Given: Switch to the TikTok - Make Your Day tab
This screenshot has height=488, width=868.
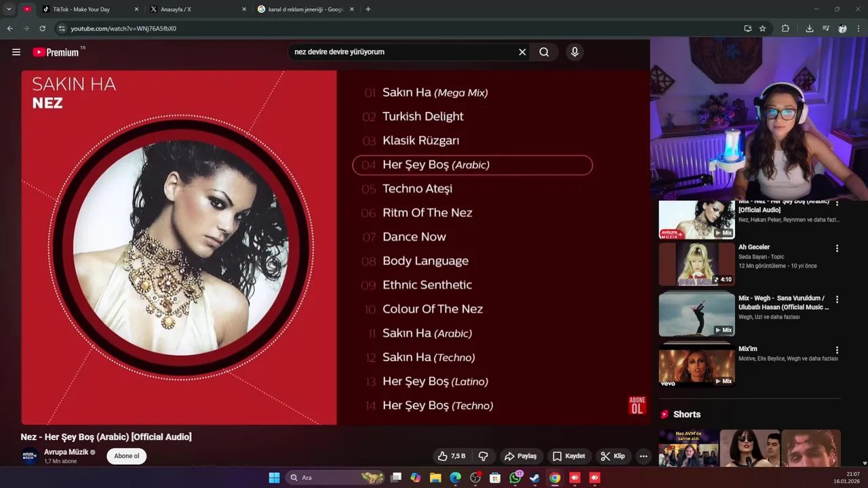Looking at the screenshot, I should pyautogui.click(x=88, y=9).
